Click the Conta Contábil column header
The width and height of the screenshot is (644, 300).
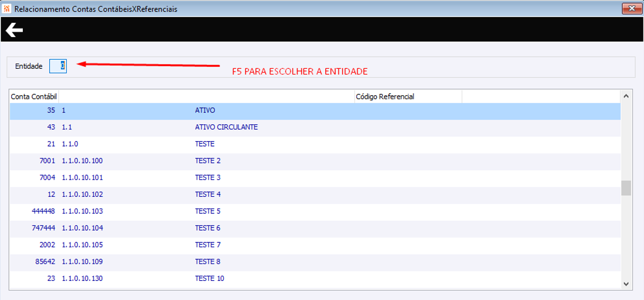coord(34,97)
